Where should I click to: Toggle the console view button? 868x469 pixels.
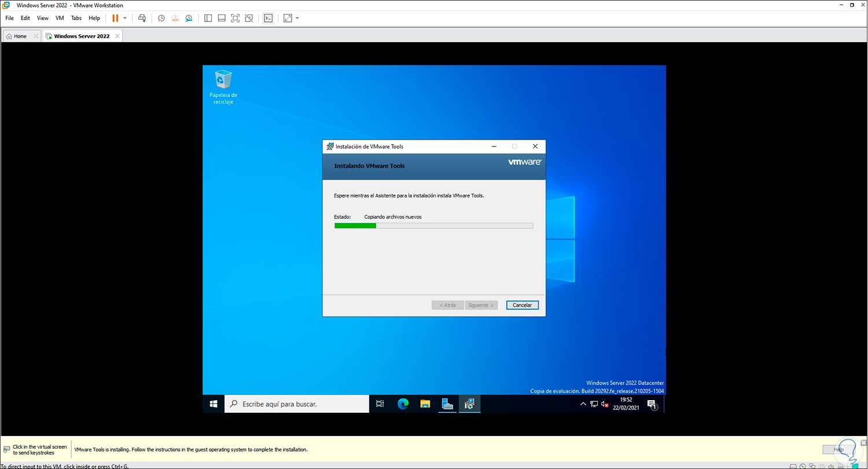pos(269,18)
